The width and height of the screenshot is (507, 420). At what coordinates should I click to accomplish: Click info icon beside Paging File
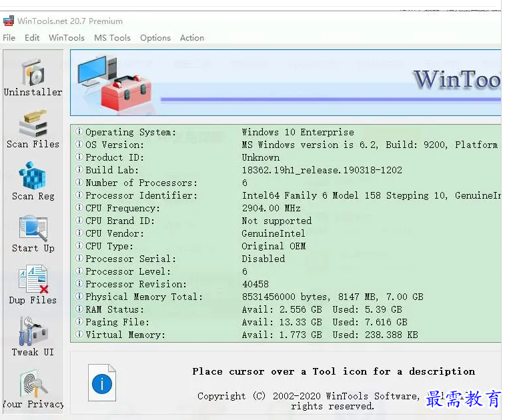(x=79, y=322)
